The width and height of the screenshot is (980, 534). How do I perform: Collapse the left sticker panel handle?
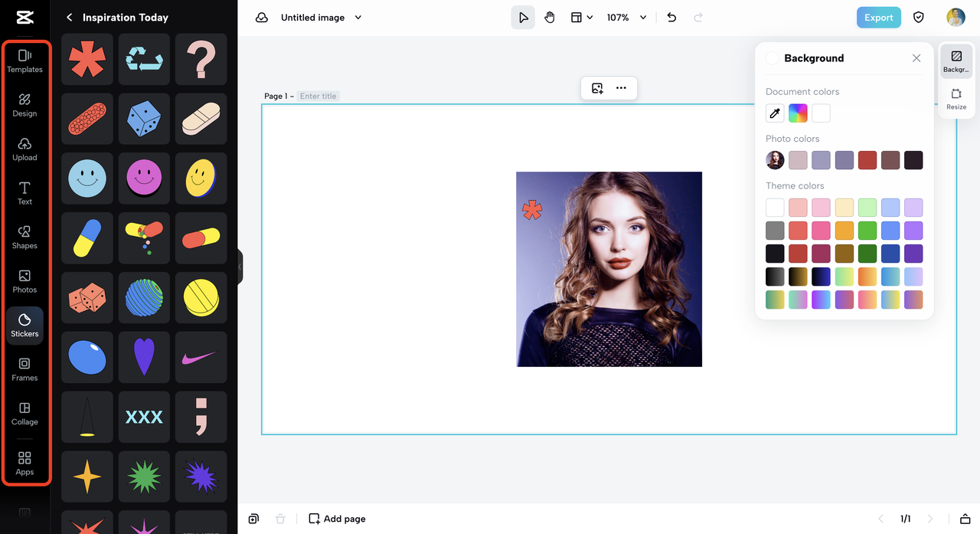pyautogui.click(x=240, y=267)
